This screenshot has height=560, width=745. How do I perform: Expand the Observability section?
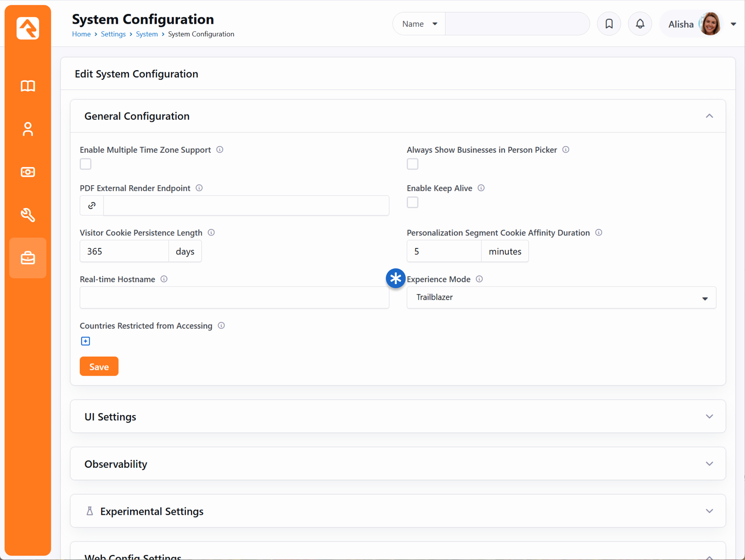click(x=398, y=464)
